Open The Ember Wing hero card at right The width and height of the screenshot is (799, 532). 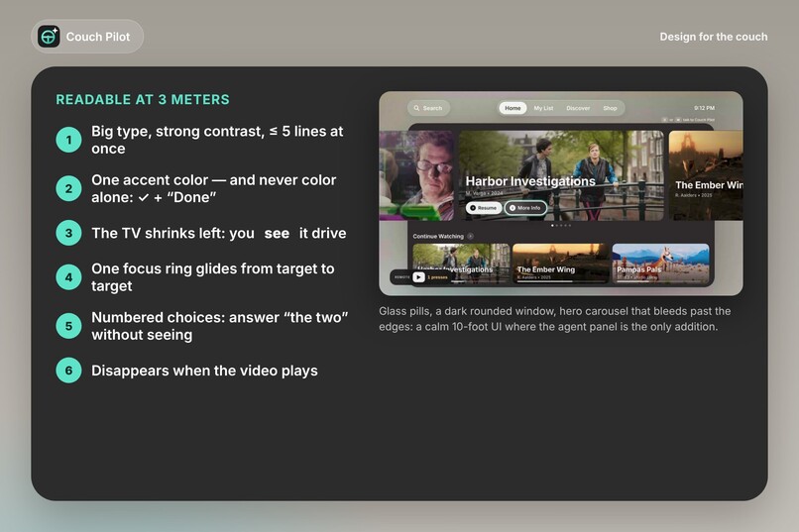pyautogui.click(x=706, y=175)
